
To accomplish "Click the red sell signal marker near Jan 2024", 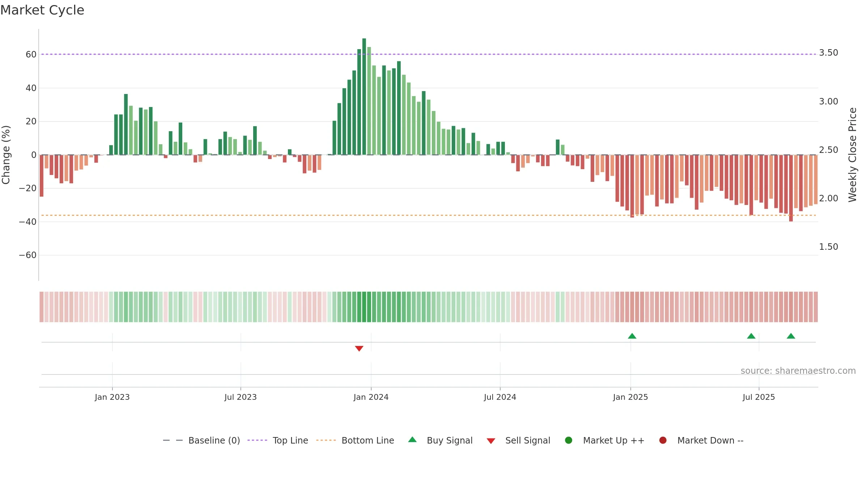I will tap(359, 348).
